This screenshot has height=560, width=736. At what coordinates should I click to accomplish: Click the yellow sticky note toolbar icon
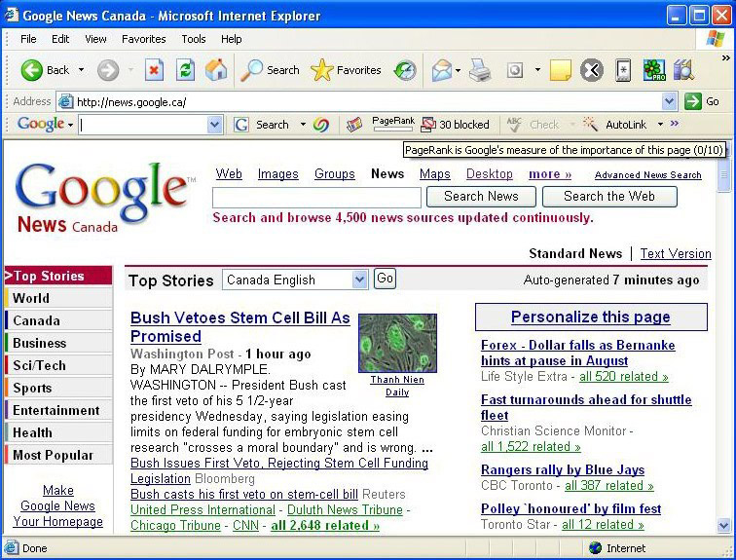click(561, 70)
